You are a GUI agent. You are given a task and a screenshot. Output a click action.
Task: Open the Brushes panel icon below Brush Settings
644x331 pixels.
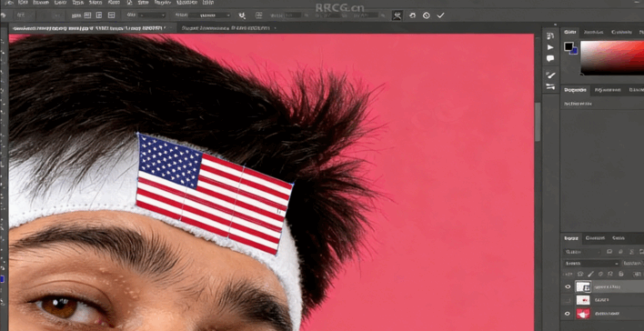(x=550, y=86)
